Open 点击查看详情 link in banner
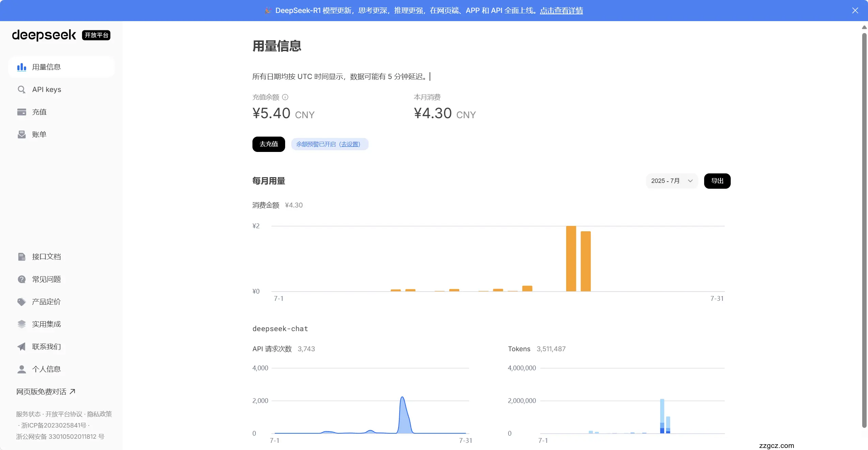The height and width of the screenshot is (450, 868). tap(561, 11)
